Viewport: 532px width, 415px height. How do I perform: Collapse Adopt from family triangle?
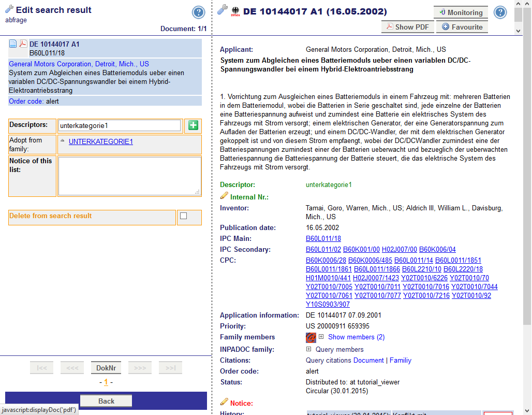pos(63,140)
